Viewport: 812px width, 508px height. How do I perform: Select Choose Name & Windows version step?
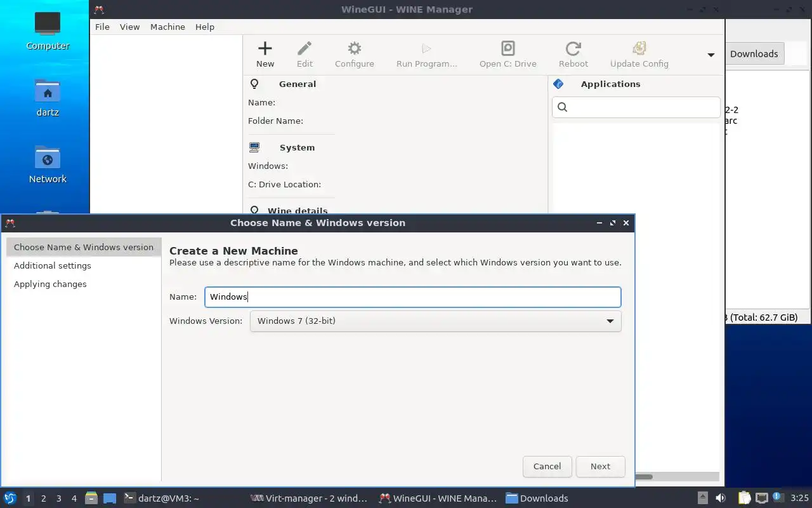[84, 247]
